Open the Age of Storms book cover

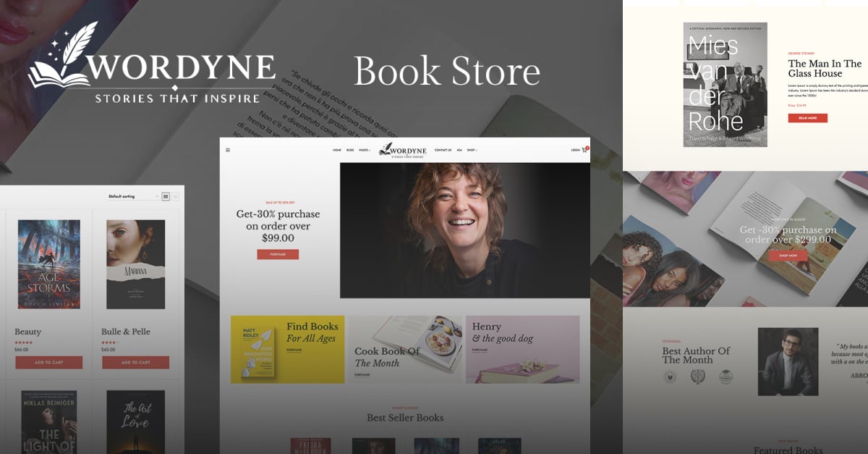49,264
